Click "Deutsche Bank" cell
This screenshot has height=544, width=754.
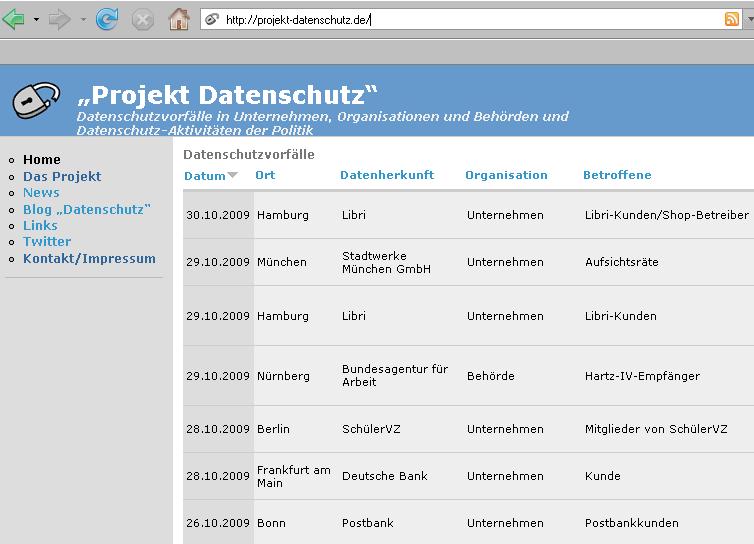tap(385, 476)
